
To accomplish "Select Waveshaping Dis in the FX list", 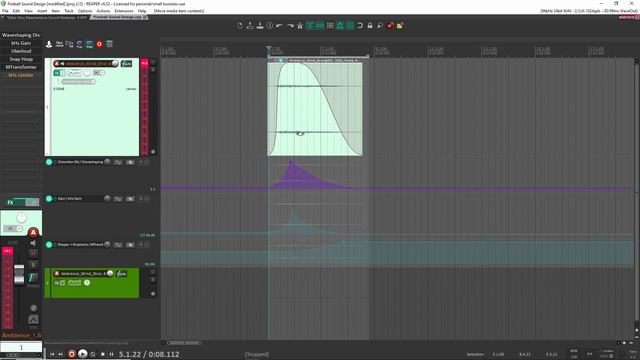I will pyautogui.click(x=21, y=35).
